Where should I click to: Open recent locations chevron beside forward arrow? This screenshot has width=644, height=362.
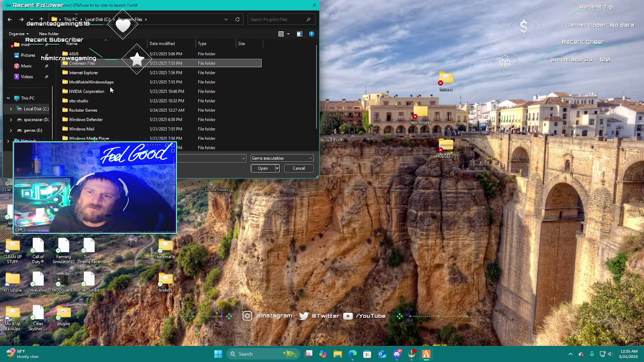(x=31, y=20)
